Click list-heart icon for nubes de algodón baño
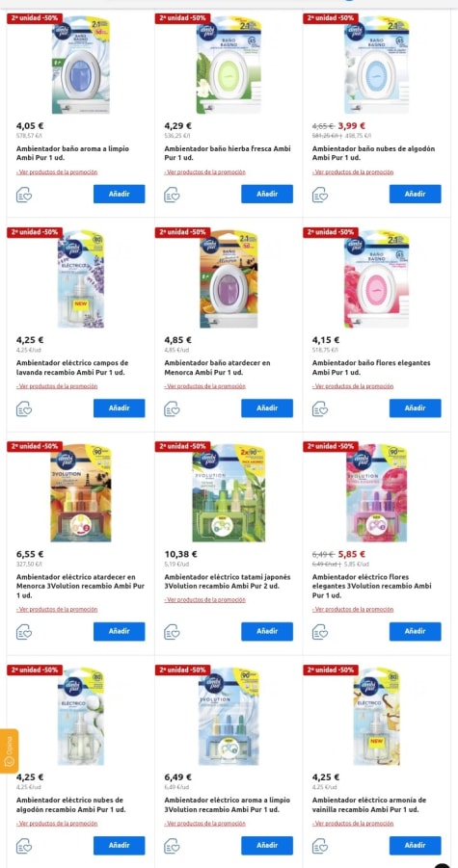Viewport: 458px width, 868px height. click(319, 195)
